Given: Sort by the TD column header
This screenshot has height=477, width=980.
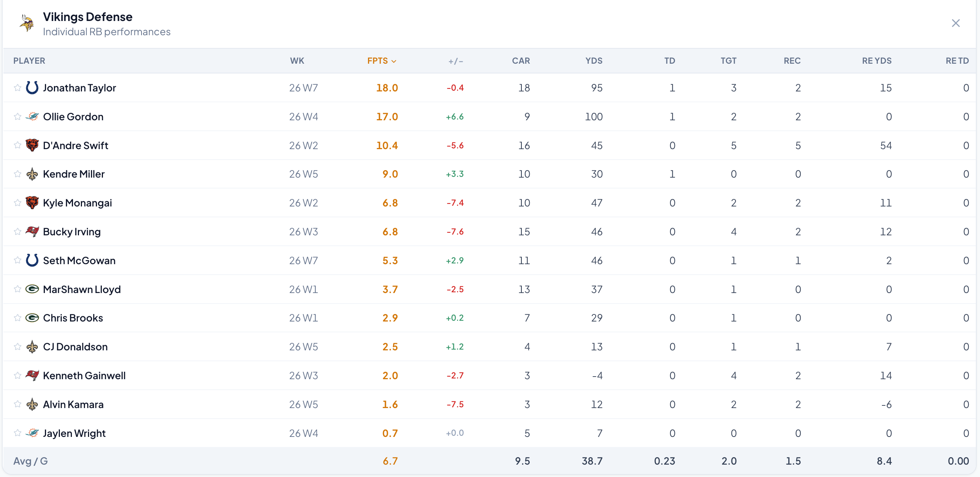Looking at the screenshot, I should (x=670, y=61).
